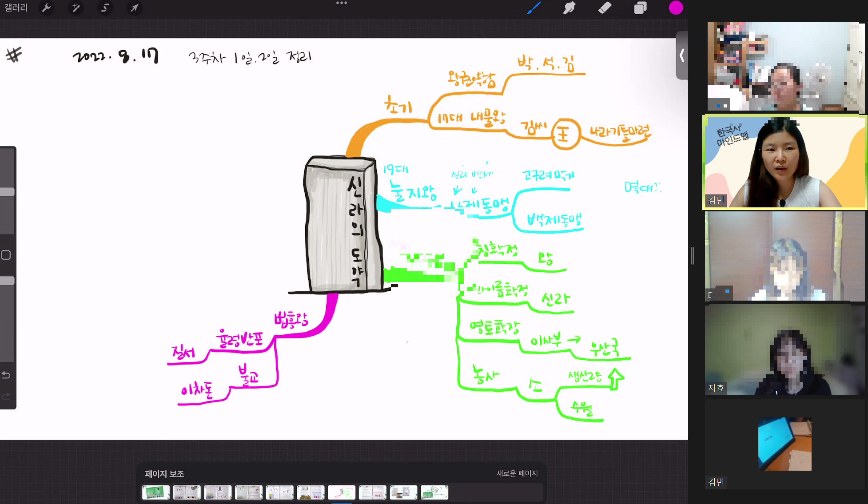Select the Brush paint tool
868x504 pixels.
pos(534,8)
